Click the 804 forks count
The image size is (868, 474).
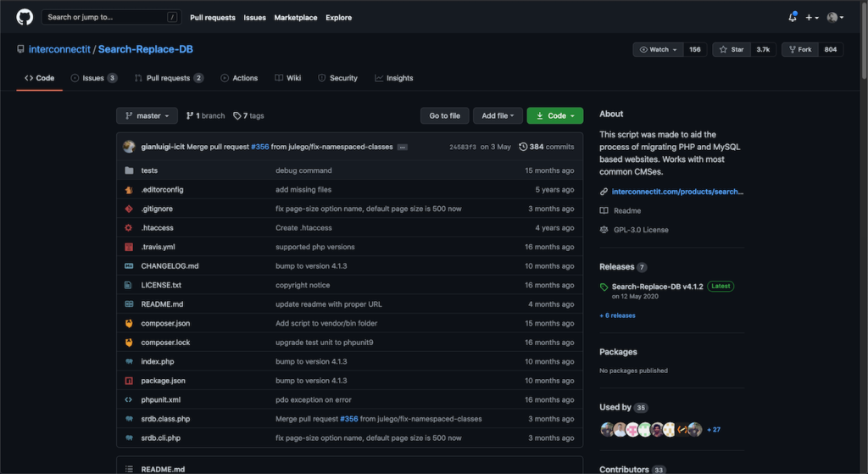[x=831, y=49]
